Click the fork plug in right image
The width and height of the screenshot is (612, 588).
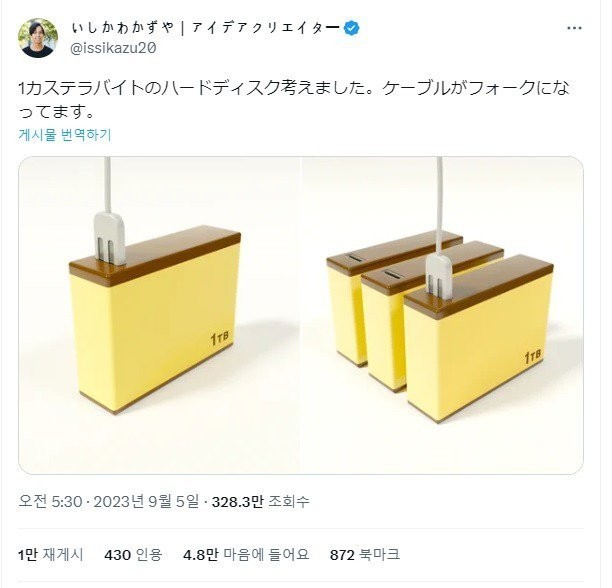(x=439, y=276)
